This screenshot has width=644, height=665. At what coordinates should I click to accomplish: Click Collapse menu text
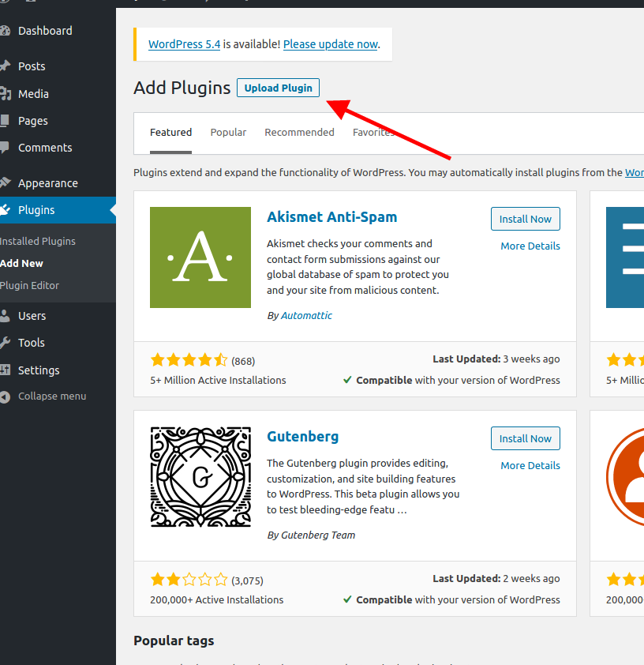tap(52, 396)
